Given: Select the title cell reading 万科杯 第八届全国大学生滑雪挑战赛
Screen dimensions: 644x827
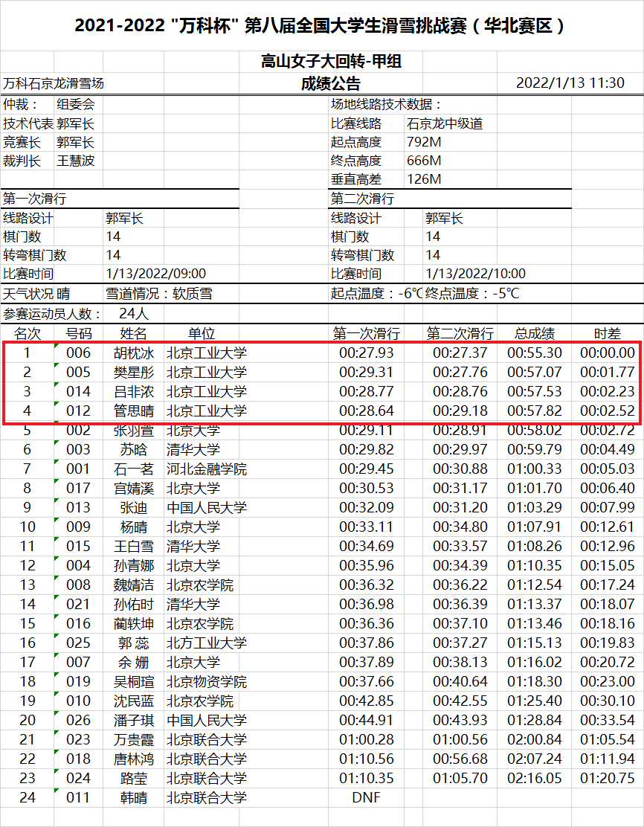Looking at the screenshot, I should 322,25.
